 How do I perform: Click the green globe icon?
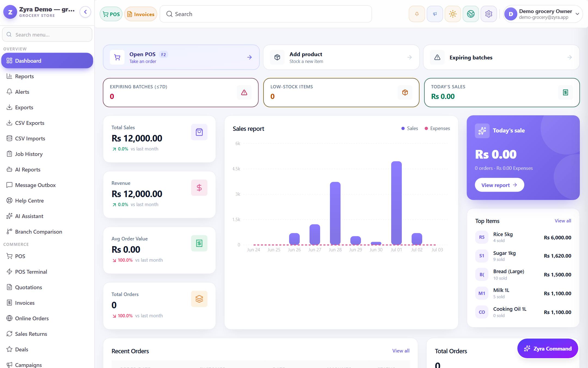pyautogui.click(x=471, y=14)
